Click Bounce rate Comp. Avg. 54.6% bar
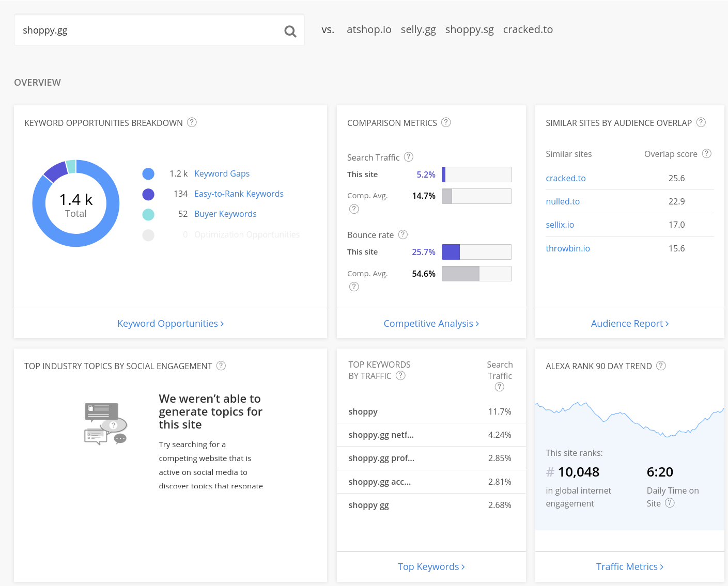 tap(477, 274)
